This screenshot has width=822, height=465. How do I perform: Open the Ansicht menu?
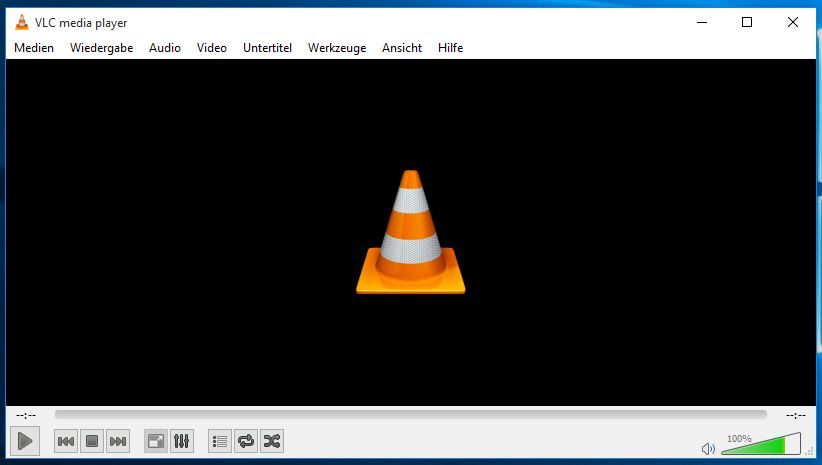point(402,48)
